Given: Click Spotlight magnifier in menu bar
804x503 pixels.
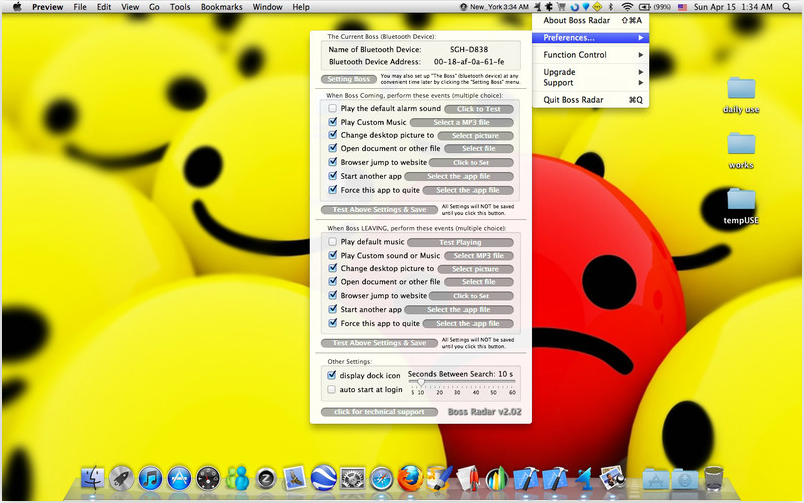Looking at the screenshot, I should [x=787, y=7].
